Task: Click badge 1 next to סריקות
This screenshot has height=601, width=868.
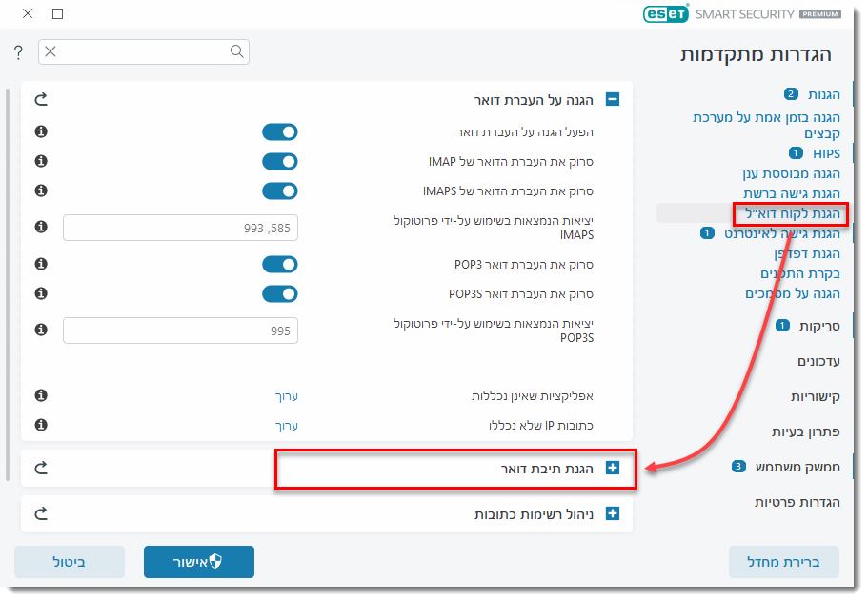Action: point(783,326)
